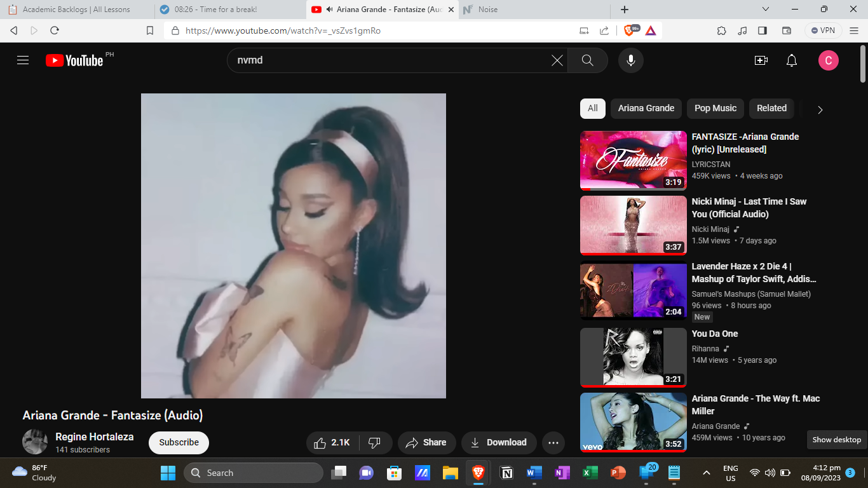Open browser extensions puzzle icon

(x=722, y=30)
